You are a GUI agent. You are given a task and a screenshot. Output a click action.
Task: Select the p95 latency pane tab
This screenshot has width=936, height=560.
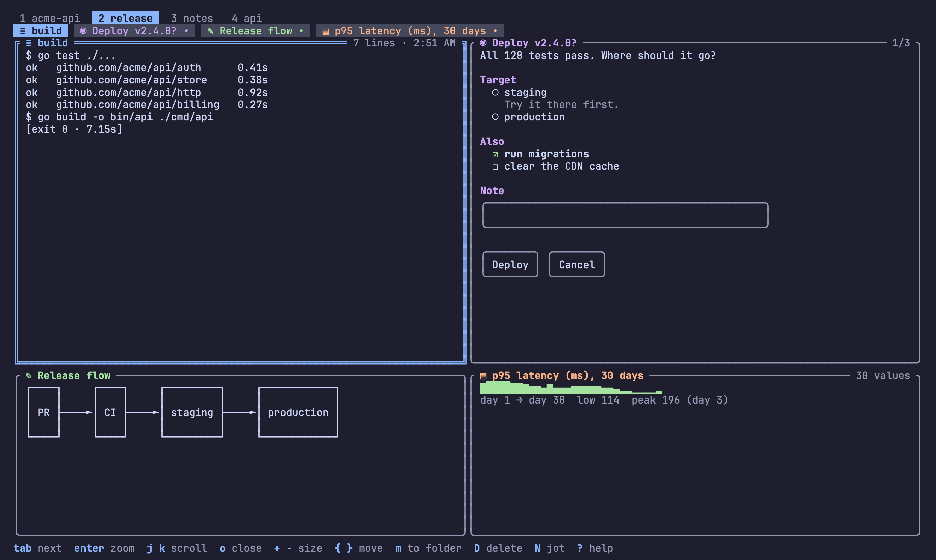click(410, 31)
